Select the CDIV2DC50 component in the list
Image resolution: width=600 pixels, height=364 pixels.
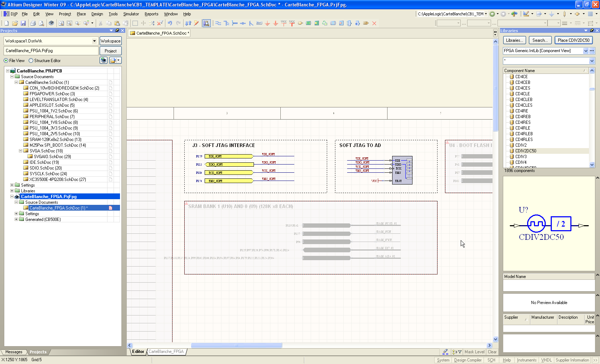(x=526, y=151)
